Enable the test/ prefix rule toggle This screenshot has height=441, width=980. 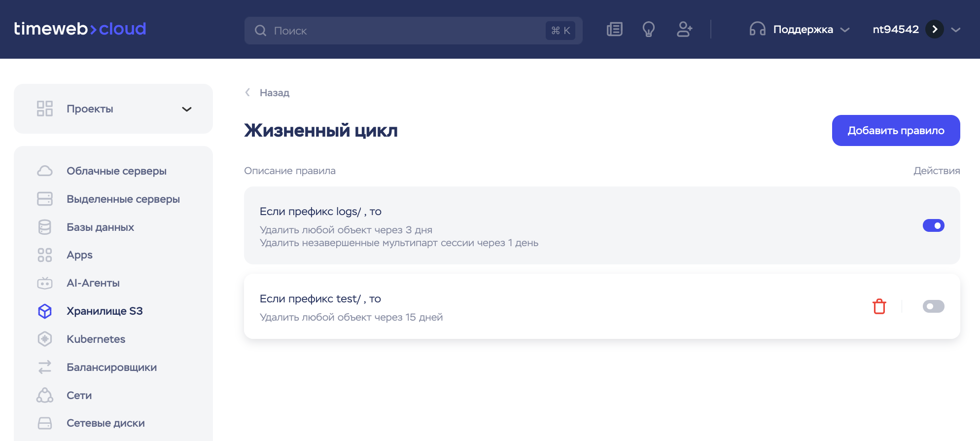coord(933,306)
